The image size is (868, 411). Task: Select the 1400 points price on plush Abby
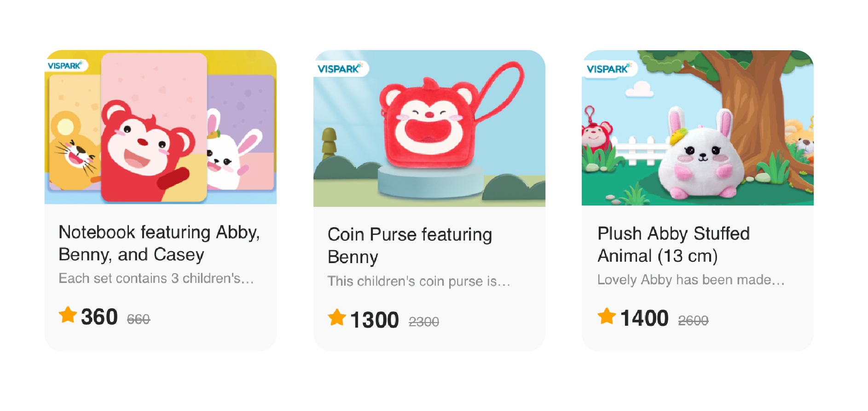tap(644, 318)
